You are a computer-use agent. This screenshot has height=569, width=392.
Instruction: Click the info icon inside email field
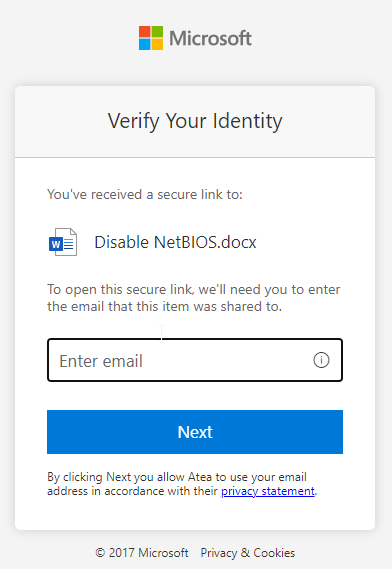coord(321,360)
